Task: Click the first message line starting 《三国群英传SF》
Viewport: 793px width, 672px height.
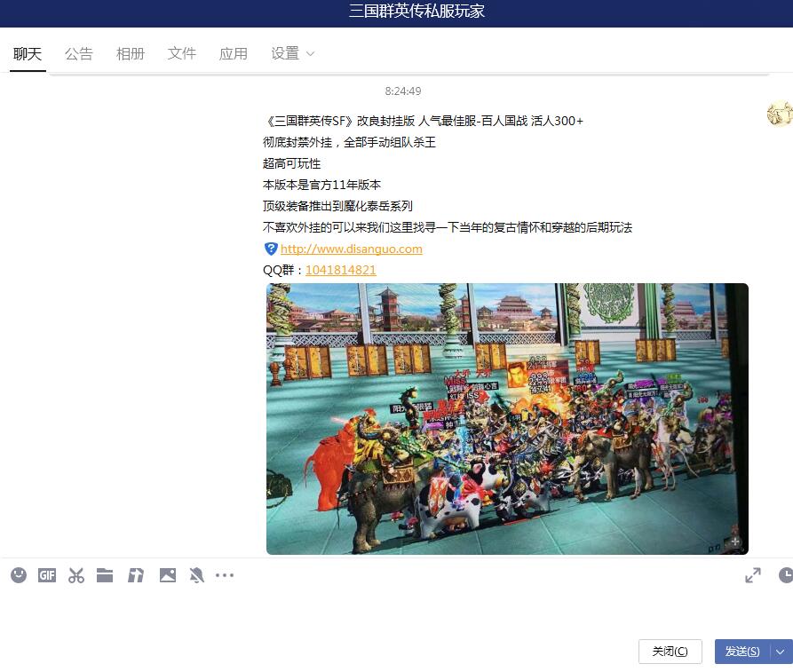Action: coord(424,121)
